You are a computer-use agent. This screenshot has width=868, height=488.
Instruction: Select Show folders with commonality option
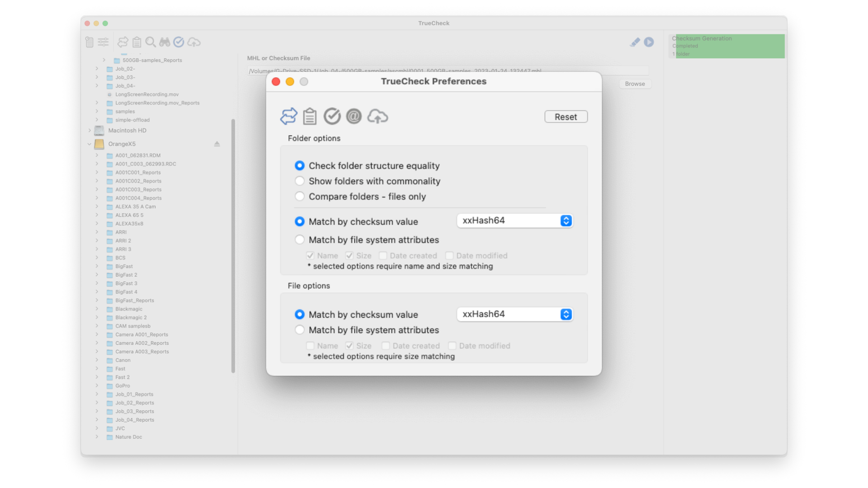[300, 181]
